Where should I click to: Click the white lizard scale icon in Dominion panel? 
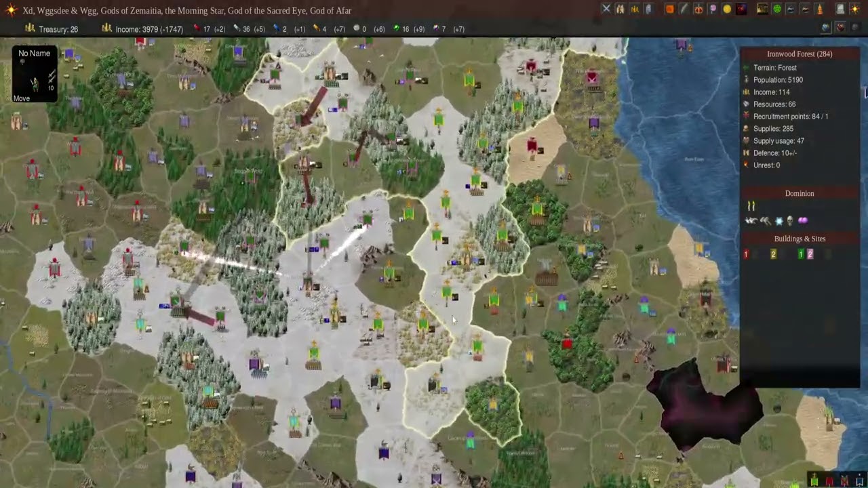tap(751, 221)
